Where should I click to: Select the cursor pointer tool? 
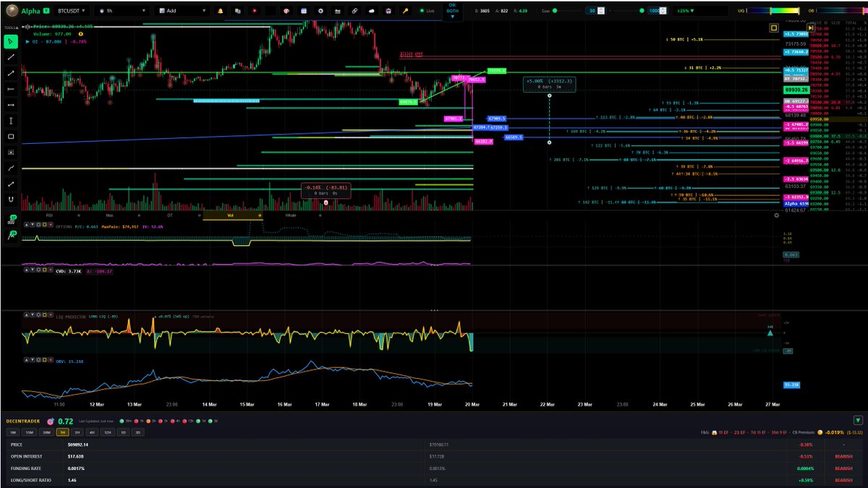(11, 41)
